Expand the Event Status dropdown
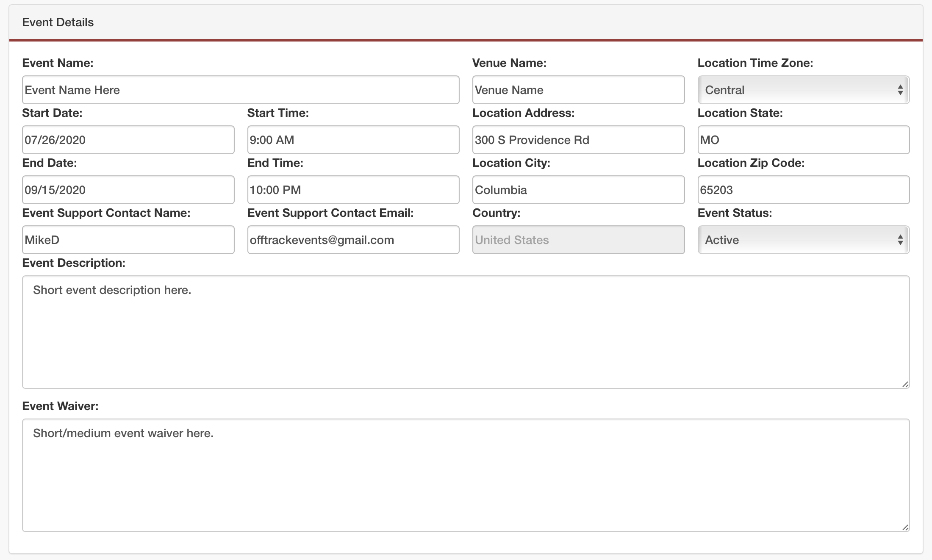Viewport: 932px width, 560px height. click(x=803, y=240)
